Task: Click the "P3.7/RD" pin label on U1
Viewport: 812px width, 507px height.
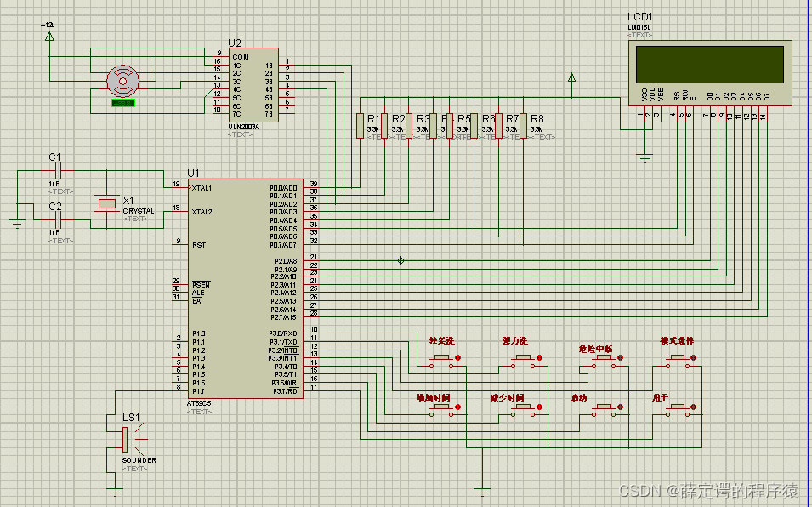Action: [x=286, y=391]
